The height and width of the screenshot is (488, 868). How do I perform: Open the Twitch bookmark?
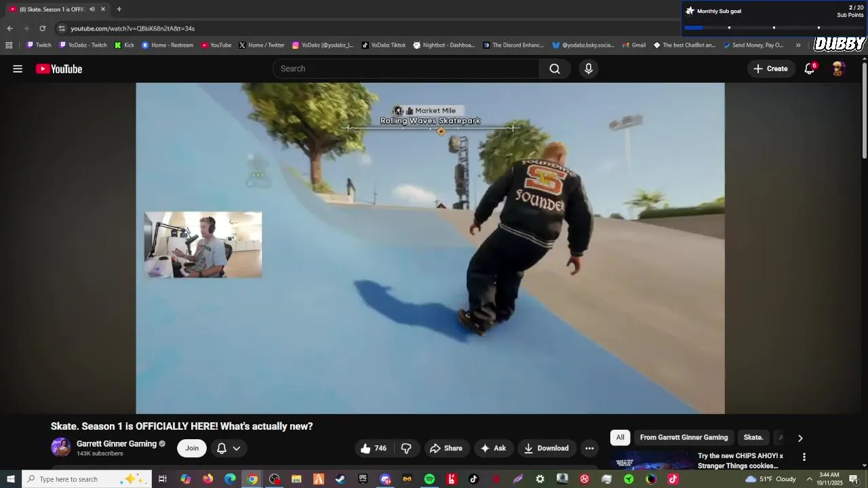(39, 45)
